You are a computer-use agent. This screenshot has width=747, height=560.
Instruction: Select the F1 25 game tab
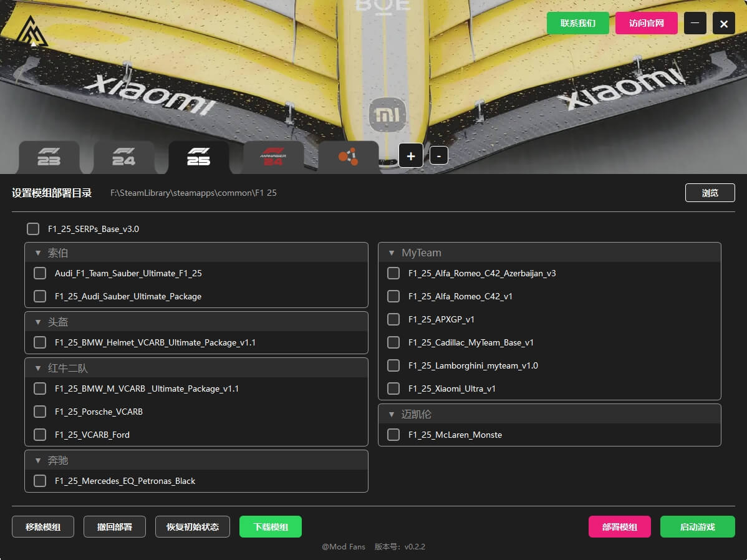198,157
